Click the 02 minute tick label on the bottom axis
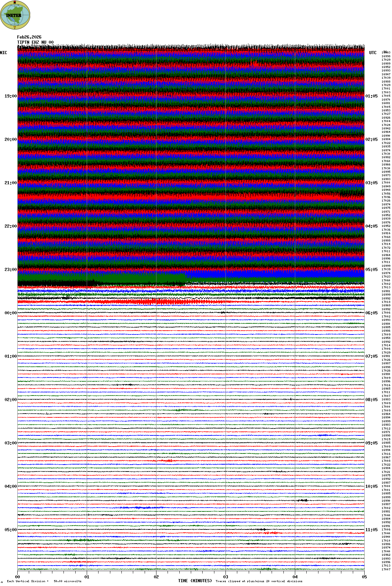The image size is (392, 586). [x=156, y=577]
